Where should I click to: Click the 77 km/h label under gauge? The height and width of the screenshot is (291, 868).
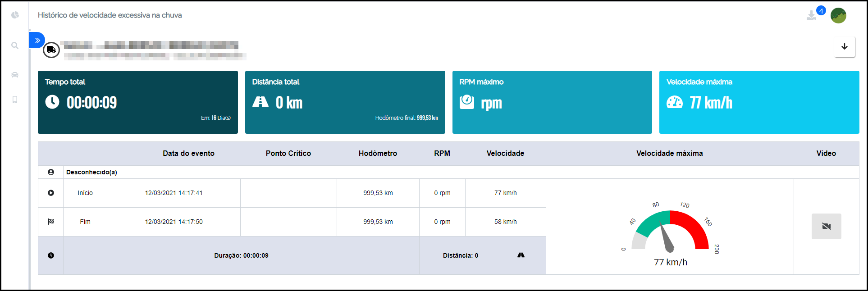click(x=671, y=262)
